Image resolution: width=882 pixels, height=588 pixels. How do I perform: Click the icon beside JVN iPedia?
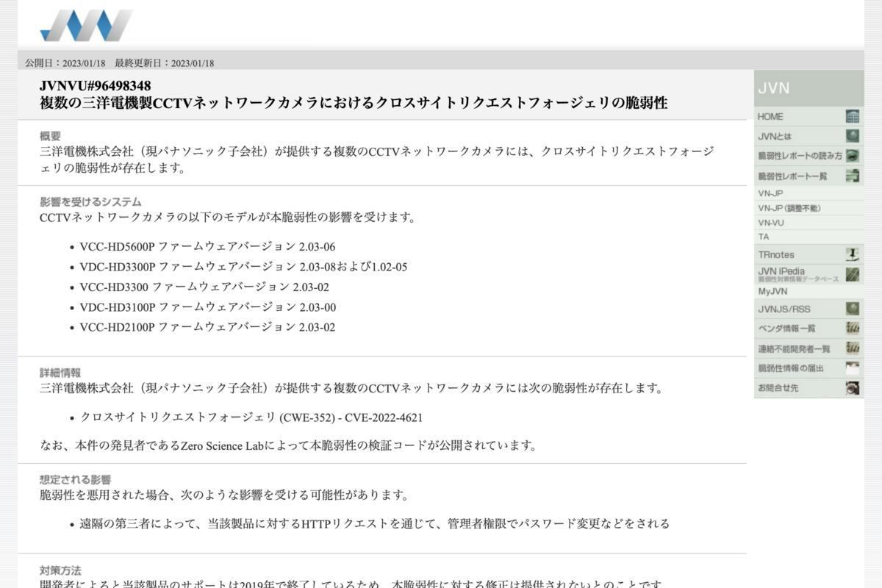click(853, 275)
